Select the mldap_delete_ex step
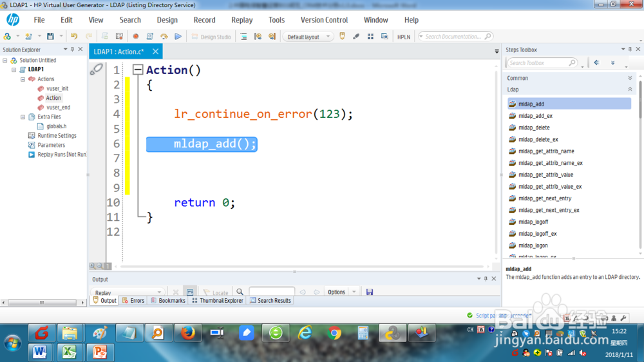 pyautogui.click(x=538, y=139)
